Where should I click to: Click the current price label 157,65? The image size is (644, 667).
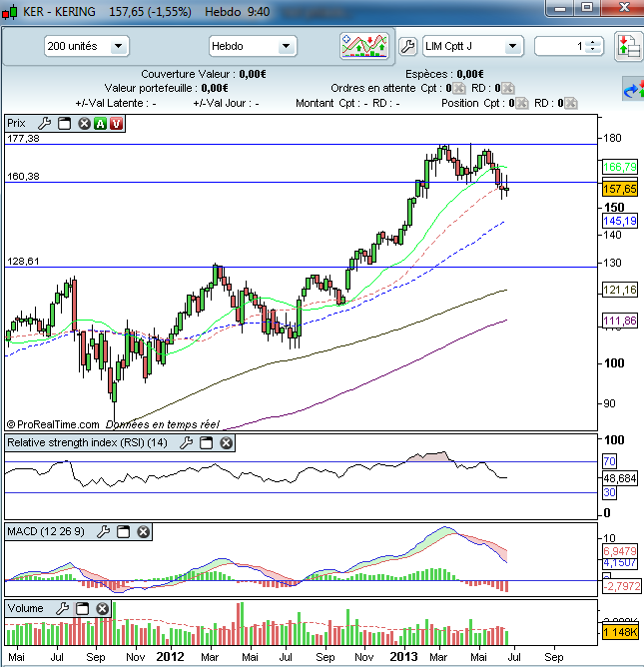(620, 189)
